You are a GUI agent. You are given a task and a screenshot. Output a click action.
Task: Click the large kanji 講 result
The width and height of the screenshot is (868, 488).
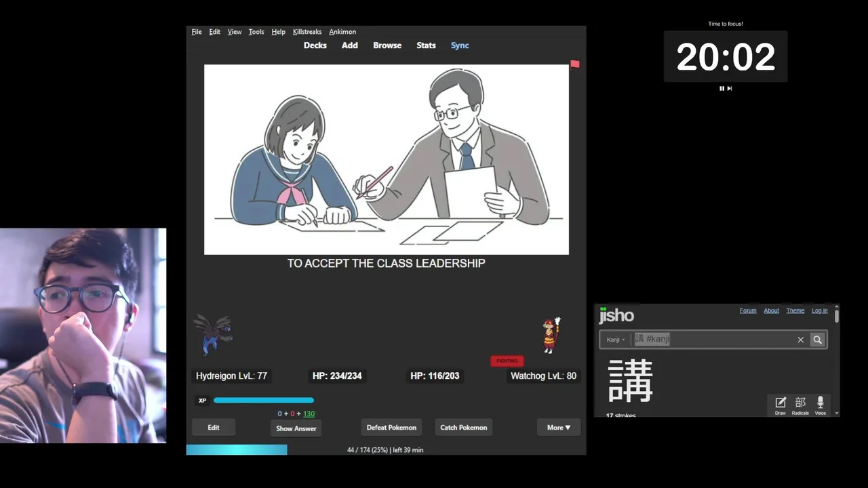click(631, 381)
